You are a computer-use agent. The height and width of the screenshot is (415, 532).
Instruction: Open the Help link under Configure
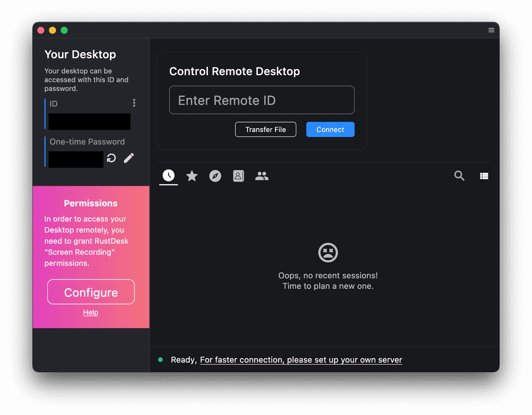point(91,312)
